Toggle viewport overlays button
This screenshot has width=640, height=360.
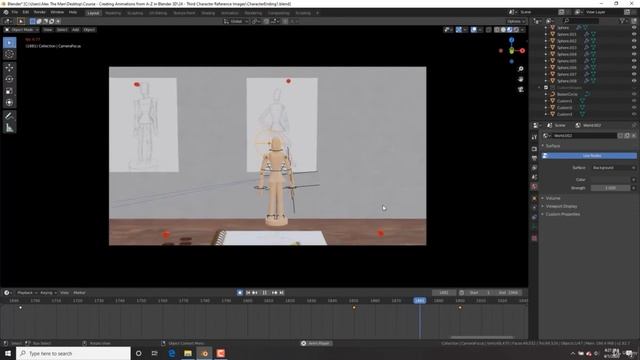[473, 30]
